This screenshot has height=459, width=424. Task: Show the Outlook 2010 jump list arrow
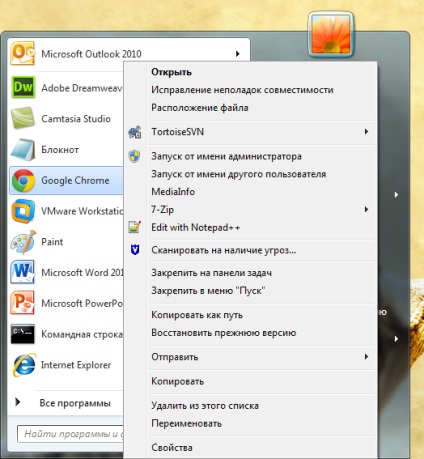tap(237, 54)
